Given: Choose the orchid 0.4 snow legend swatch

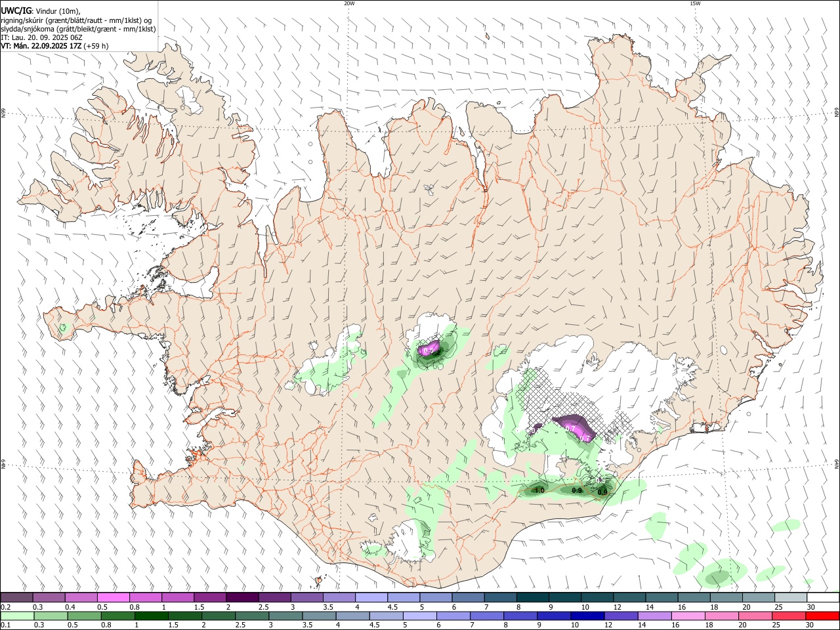Looking at the screenshot, I should (81, 598).
